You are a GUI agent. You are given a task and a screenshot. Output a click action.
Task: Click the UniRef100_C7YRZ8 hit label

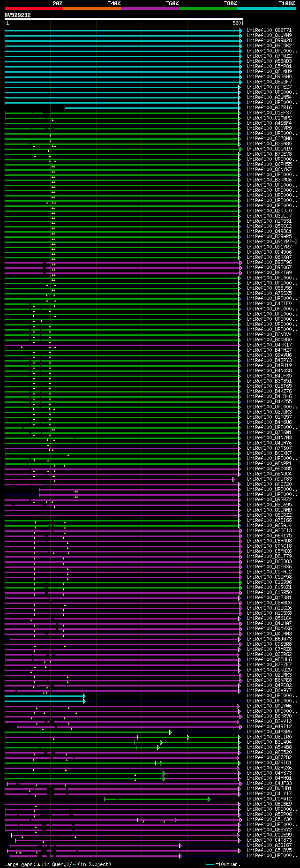pos(269,649)
